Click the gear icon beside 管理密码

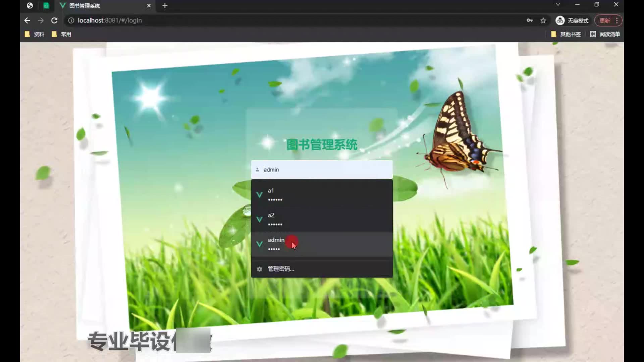[259, 269]
